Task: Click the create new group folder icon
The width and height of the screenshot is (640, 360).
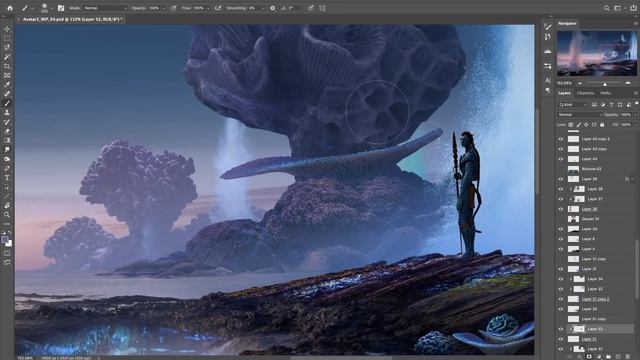Action: (608, 357)
